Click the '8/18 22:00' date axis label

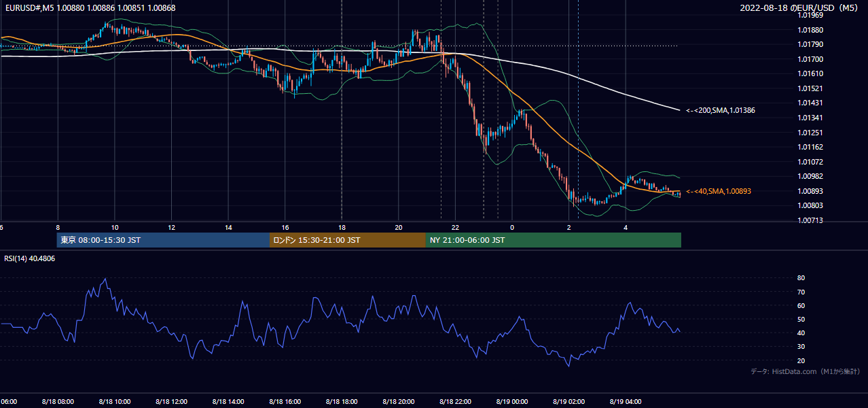coord(455,402)
